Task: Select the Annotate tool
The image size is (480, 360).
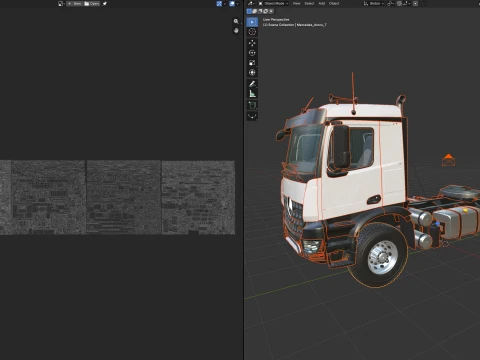Action: [252, 84]
